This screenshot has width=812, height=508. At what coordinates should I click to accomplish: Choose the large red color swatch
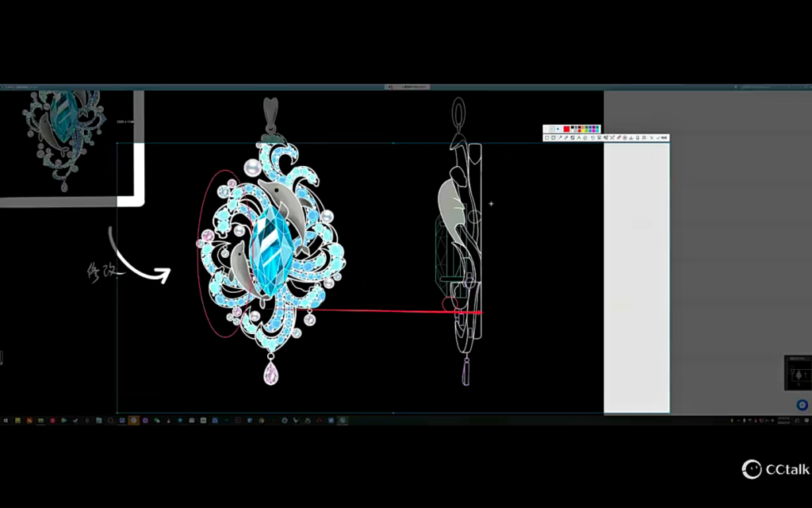(x=567, y=129)
